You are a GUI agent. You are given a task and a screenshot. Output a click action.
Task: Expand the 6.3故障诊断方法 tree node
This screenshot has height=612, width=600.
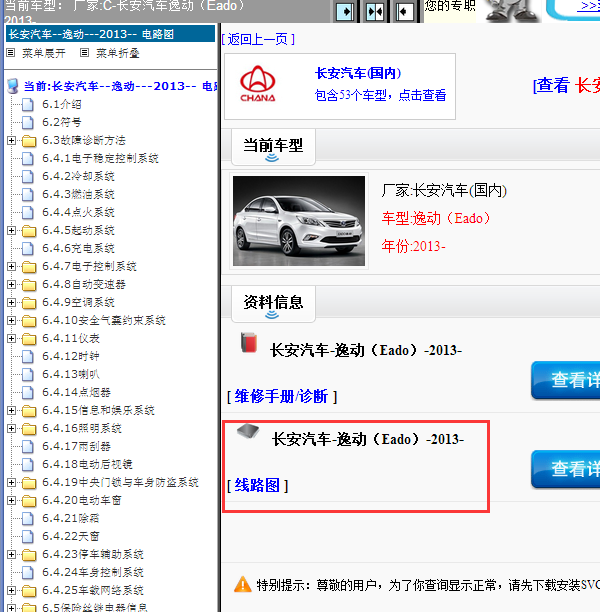[11, 140]
